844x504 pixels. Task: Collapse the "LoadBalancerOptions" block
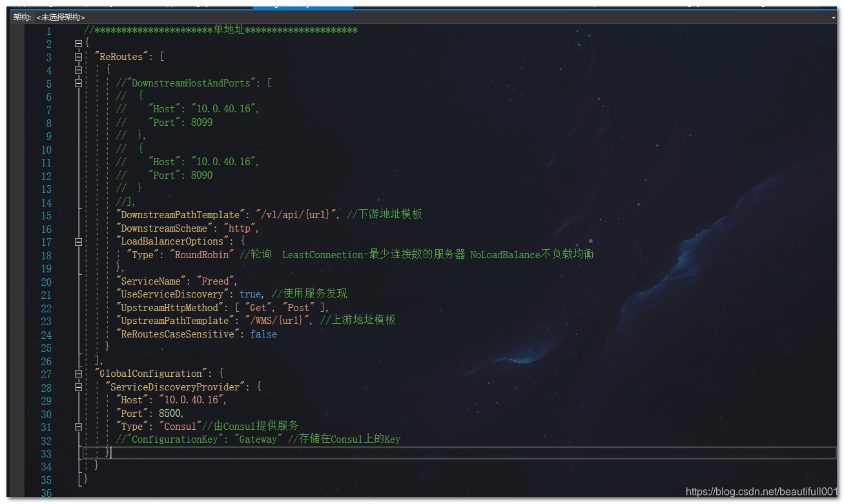pos(79,242)
